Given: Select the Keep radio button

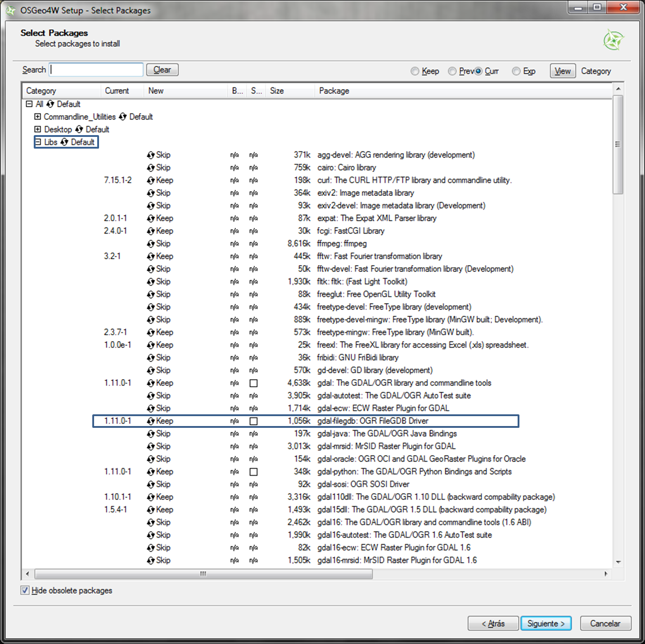Looking at the screenshot, I should tap(415, 71).
